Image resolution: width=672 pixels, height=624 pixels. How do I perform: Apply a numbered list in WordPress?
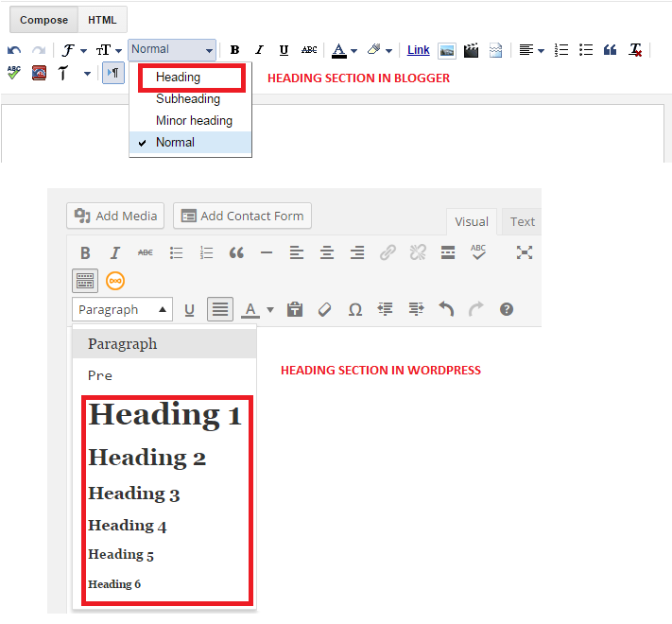206,252
